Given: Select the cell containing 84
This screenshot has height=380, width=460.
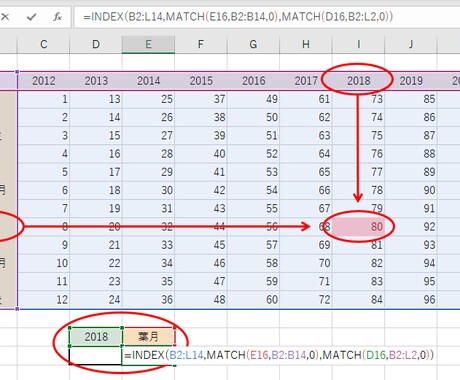Looking at the screenshot, I should pyautogui.click(x=358, y=299).
